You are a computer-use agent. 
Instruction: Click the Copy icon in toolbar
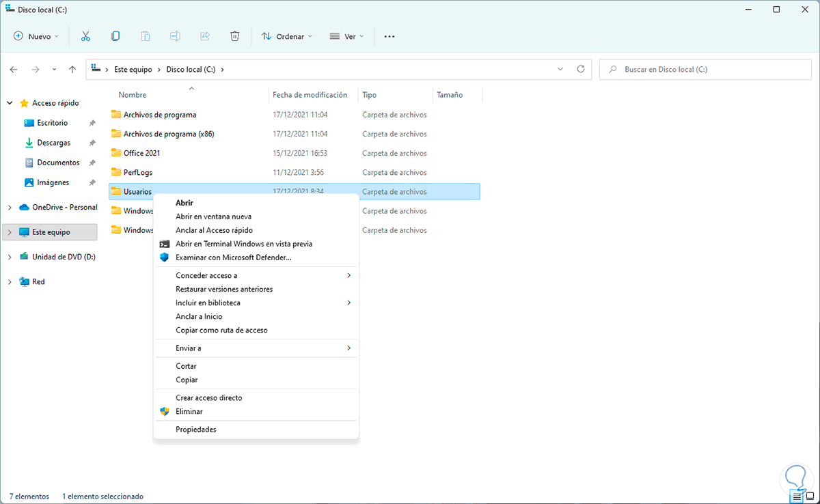pos(115,36)
